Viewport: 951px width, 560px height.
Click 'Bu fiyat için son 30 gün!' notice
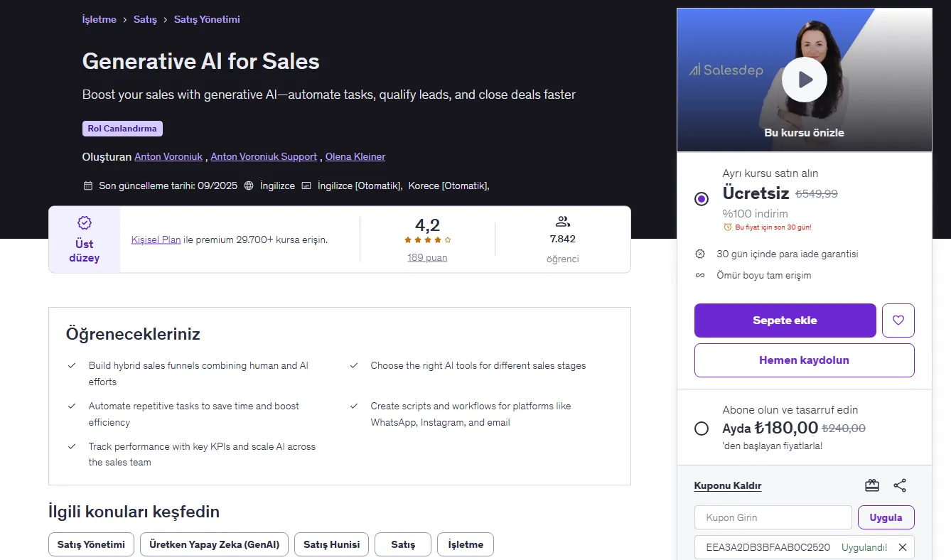pos(773,227)
